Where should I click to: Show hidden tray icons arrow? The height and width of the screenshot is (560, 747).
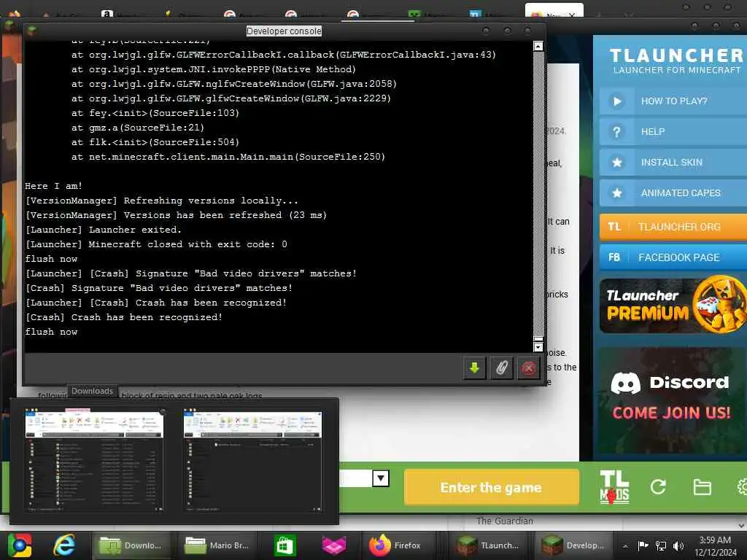625,545
